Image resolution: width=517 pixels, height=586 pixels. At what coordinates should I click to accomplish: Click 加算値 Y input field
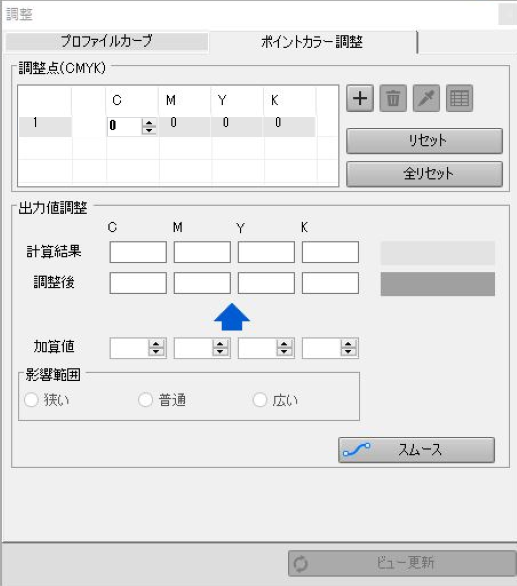tap(258, 348)
